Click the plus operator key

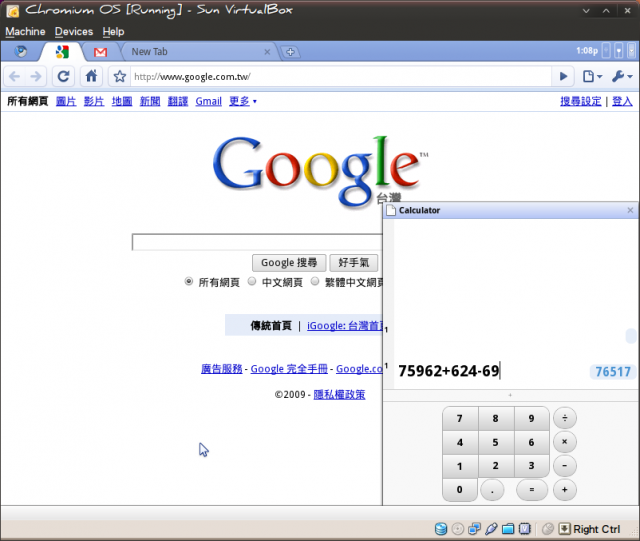click(564, 489)
